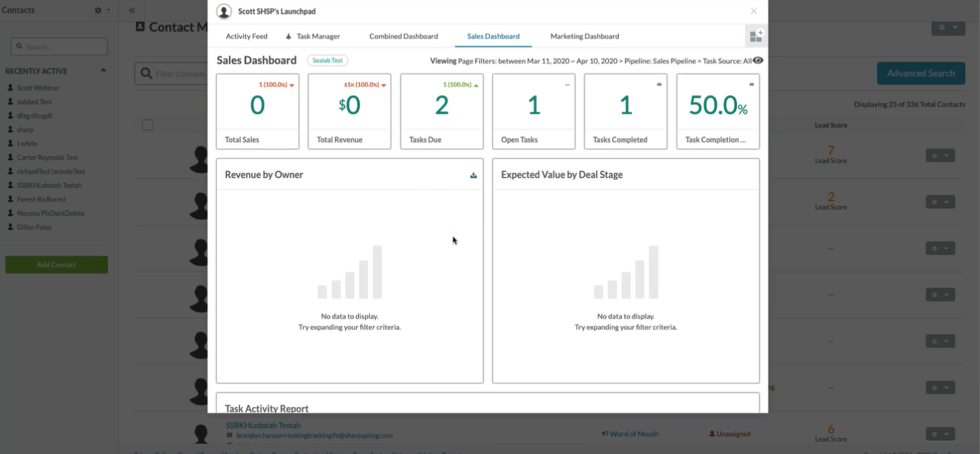
Task: Click the add widget icon in Launchpad
Action: coord(756,36)
